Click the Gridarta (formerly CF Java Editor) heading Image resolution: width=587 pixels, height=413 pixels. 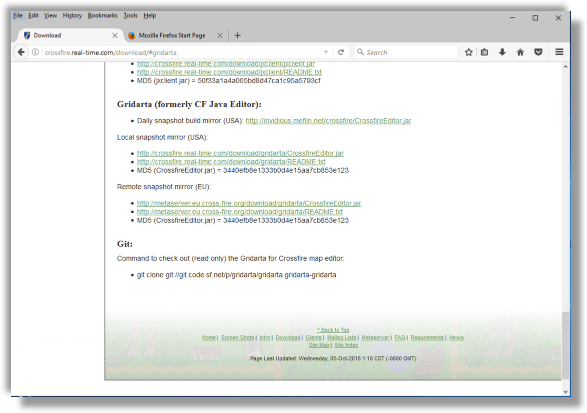tap(189, 104)
